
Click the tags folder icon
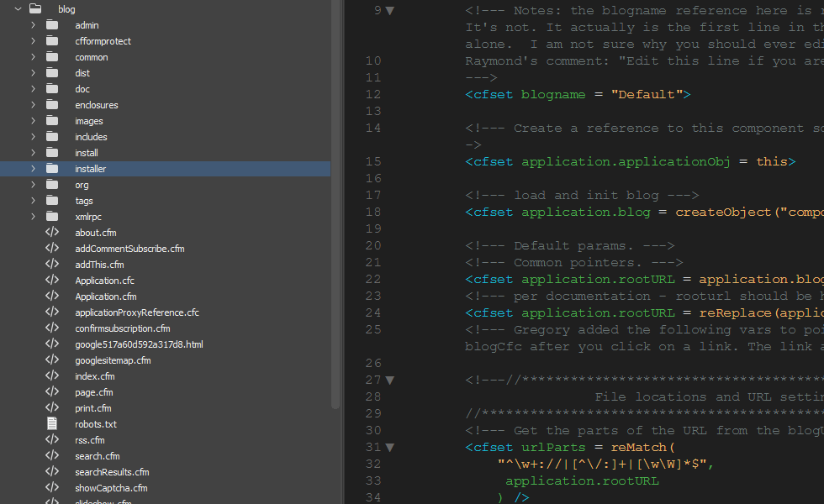(x=52, y=200)
